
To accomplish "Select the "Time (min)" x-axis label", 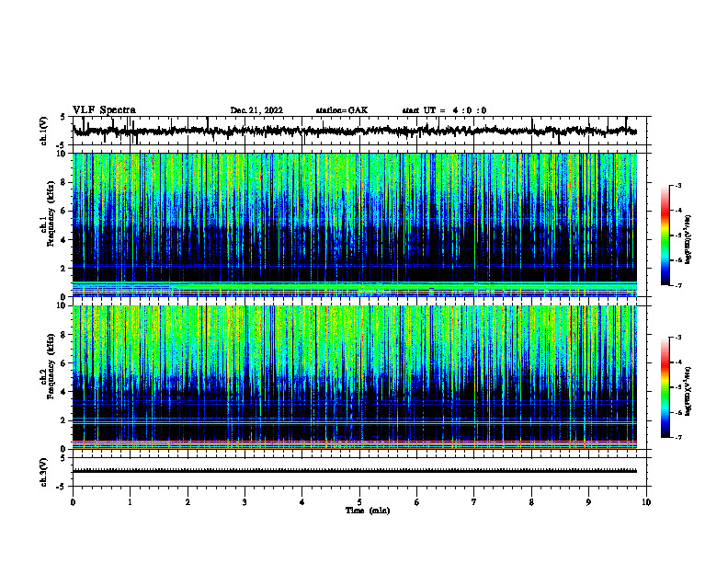I will coord(368,511).
